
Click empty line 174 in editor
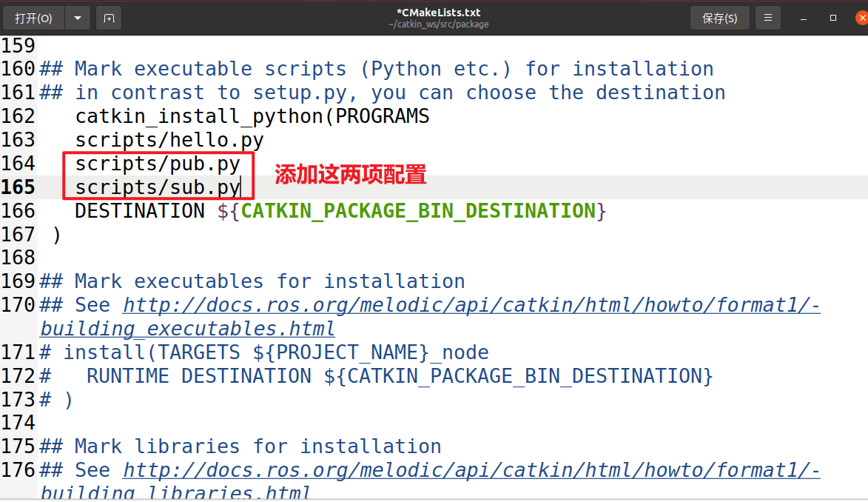click(x=296, y=423)
